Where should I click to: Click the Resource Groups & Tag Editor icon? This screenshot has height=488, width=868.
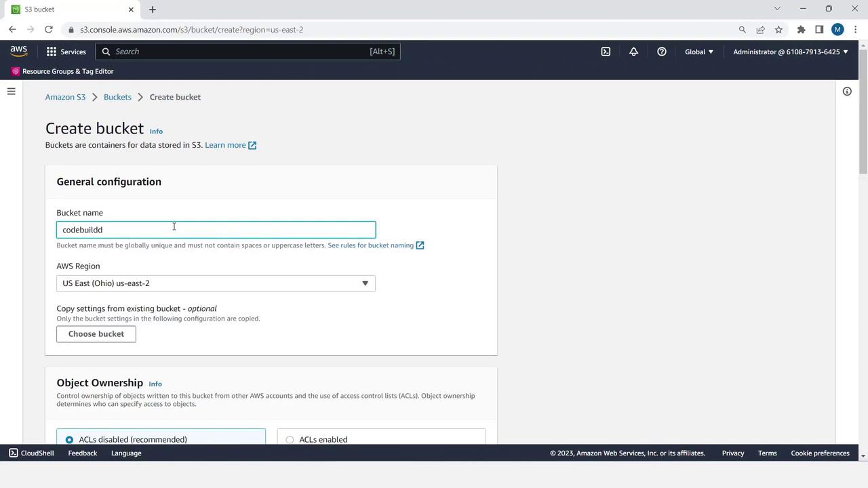[x=16, y=71]
